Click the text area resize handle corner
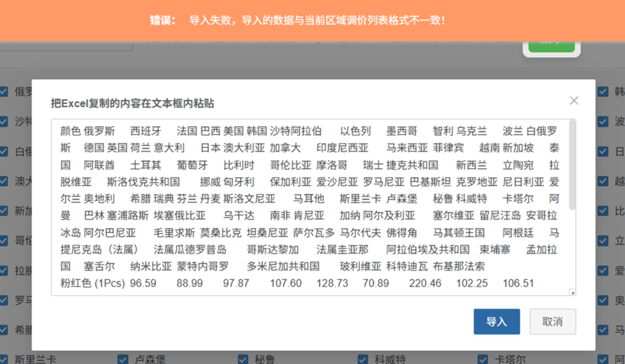The height and width of the screenshot is (364, 625). [x=572, y=292]
